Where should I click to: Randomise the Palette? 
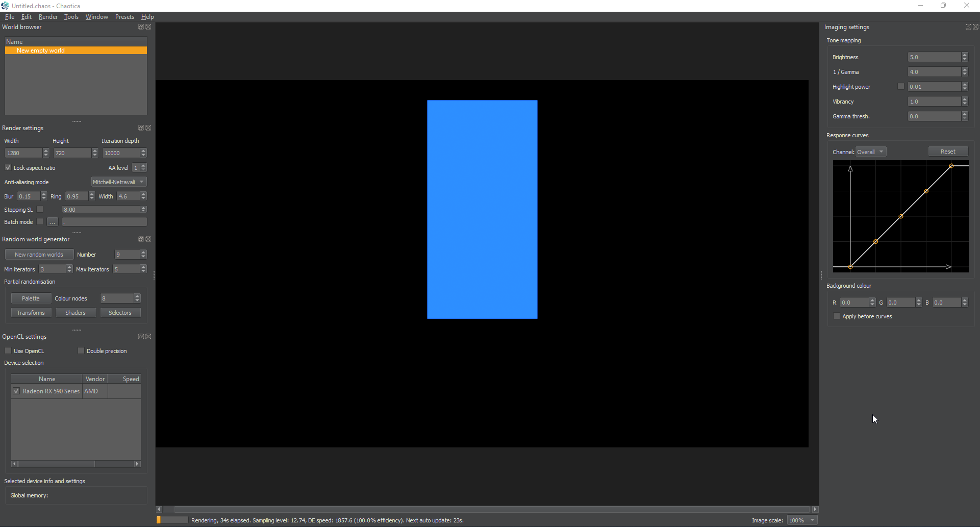click(x=31, y=298)
